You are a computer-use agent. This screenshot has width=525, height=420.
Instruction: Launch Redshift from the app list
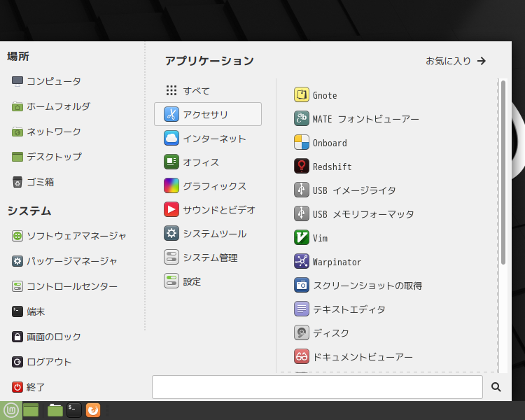pos(301,166)
